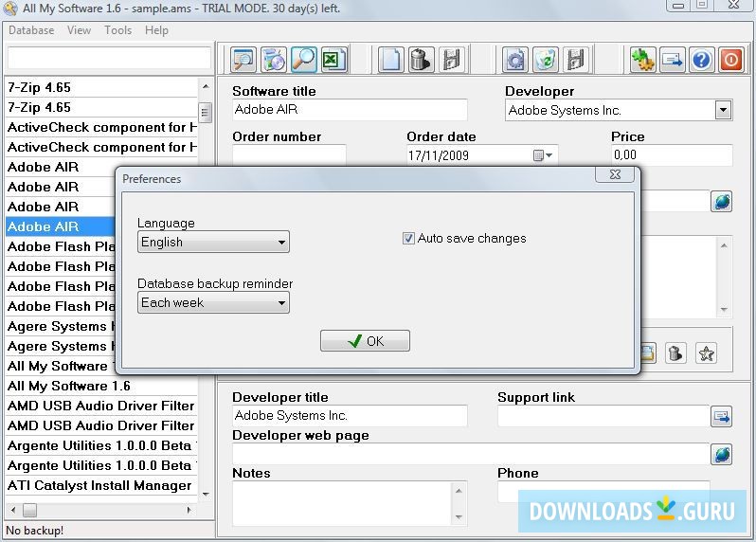Open help with the blue question mark icon
The height and width of the screenshot is (542, 756).
click(701, 61)
